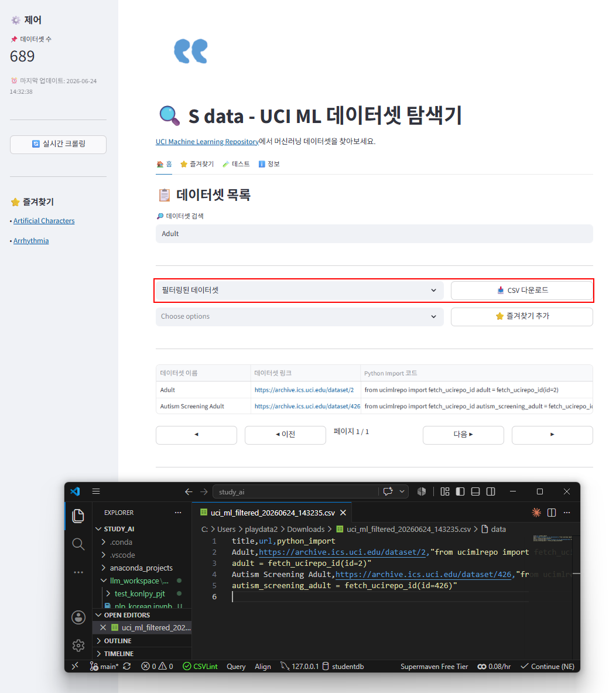Open editor More Actions ellipsis

(567, 512)
